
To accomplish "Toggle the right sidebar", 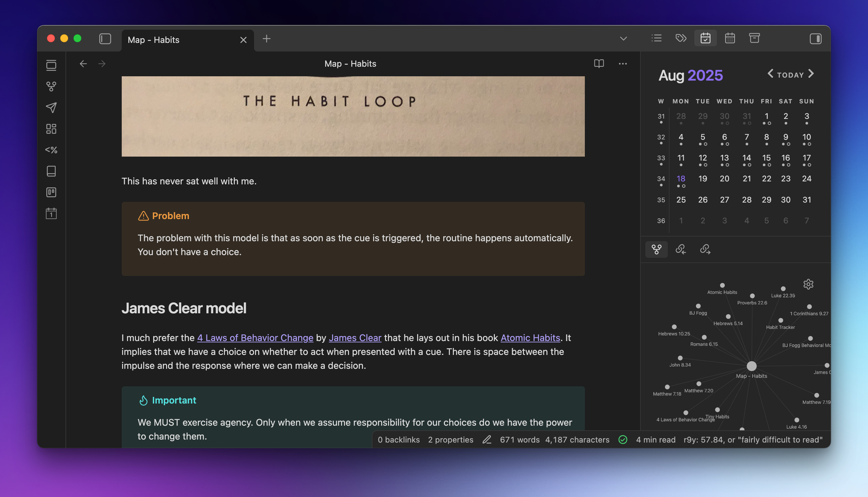I will 815,39.
